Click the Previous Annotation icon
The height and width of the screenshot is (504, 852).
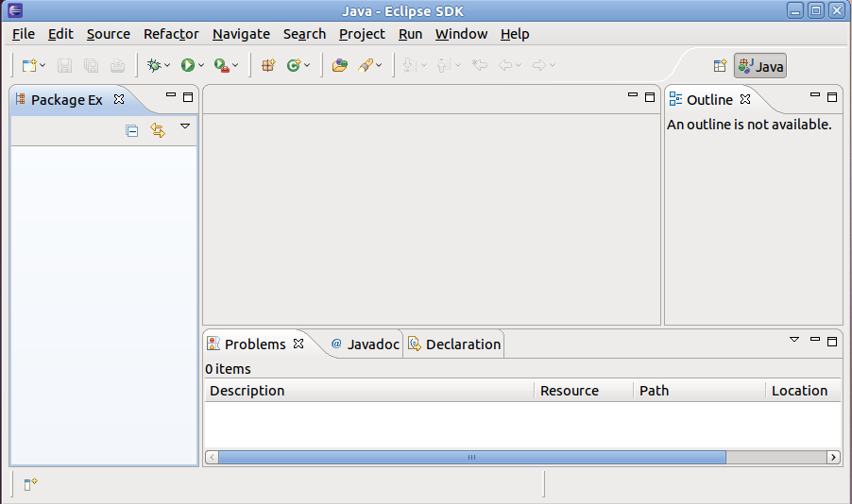coord(443,66)
